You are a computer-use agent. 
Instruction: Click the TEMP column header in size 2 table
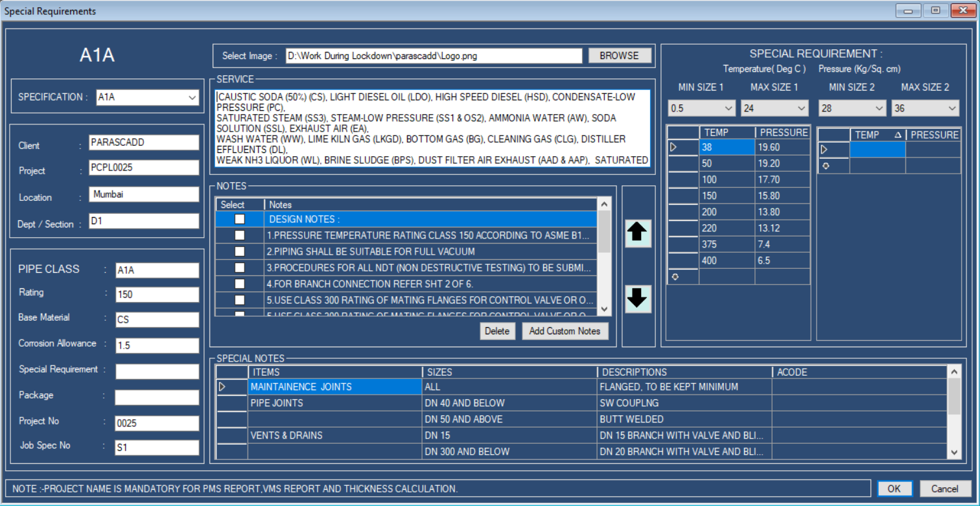(878, 135)
